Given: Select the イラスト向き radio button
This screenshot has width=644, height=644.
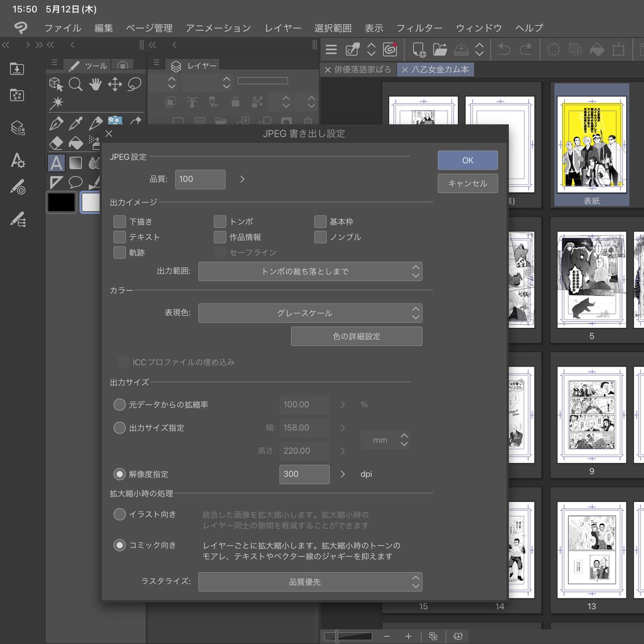Looking at the screenshot, I should [x=120, y=514].
